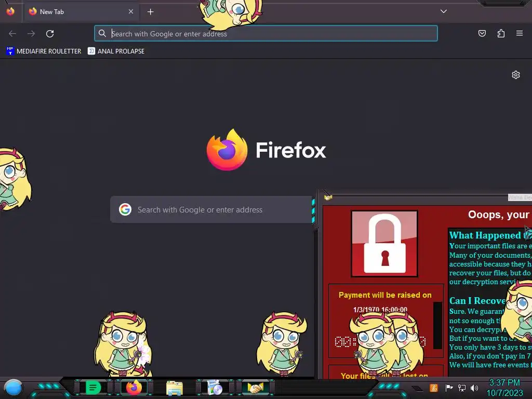
Task: Click the Google logo in the search box
Action: 125,209
